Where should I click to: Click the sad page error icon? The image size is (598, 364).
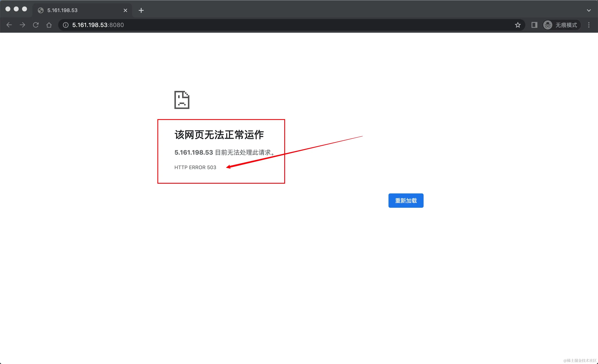(182, 100)
